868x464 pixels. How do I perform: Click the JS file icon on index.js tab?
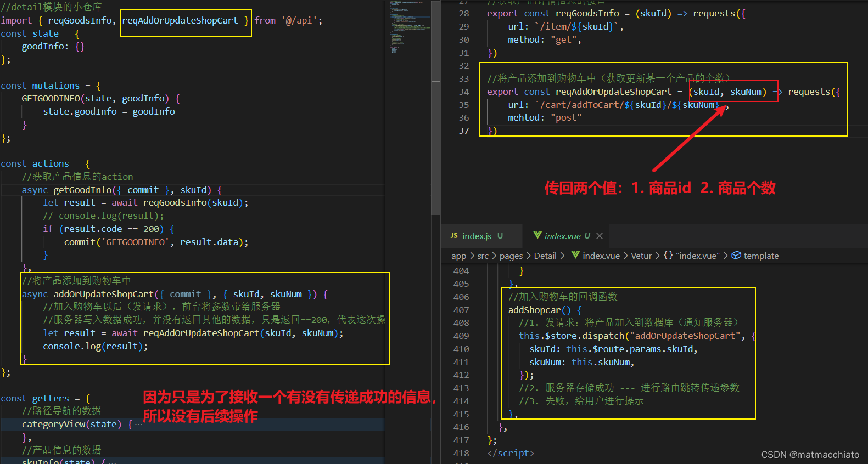click(454, 236)
